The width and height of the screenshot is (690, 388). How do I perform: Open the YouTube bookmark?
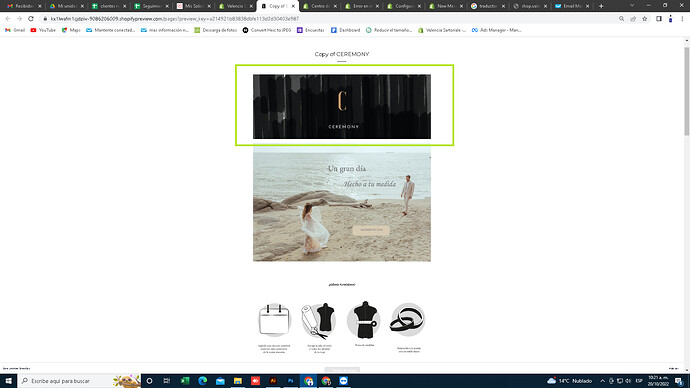click(43, 30)
